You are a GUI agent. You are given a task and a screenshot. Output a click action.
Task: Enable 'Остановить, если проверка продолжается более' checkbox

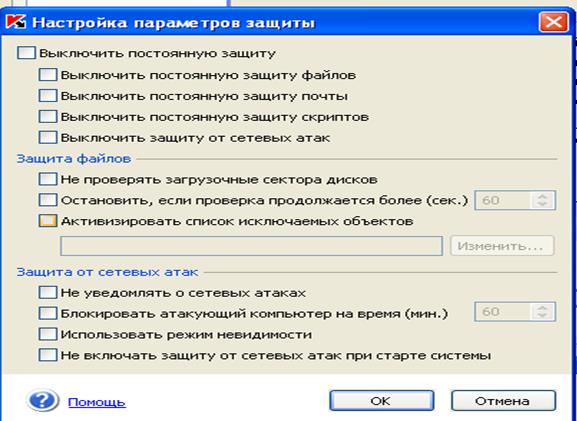coord(48,200)
